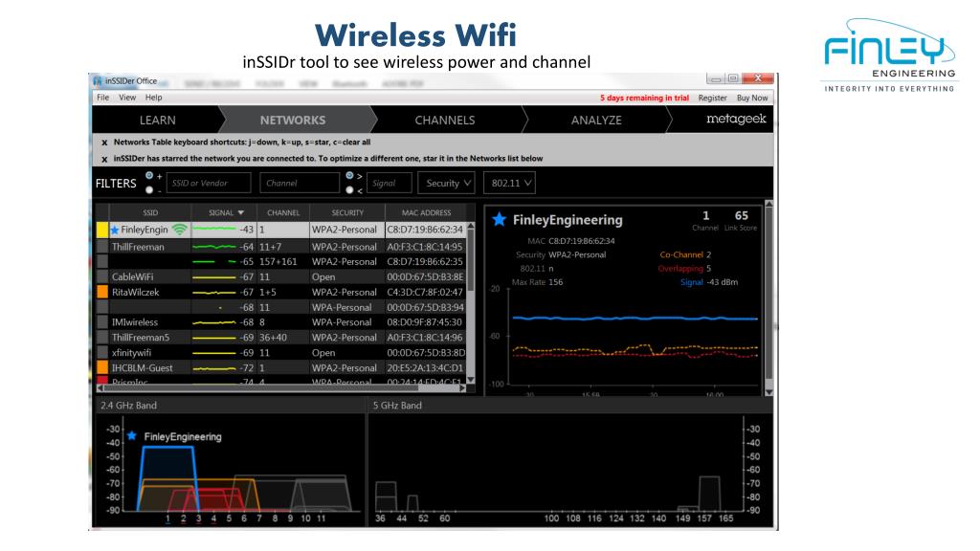
Task: Click the details panel scroll-up arrow
Action: point(768,205)
